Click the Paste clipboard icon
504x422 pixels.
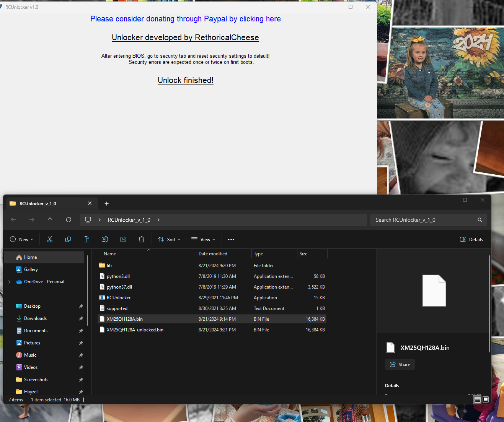[86, 239]
